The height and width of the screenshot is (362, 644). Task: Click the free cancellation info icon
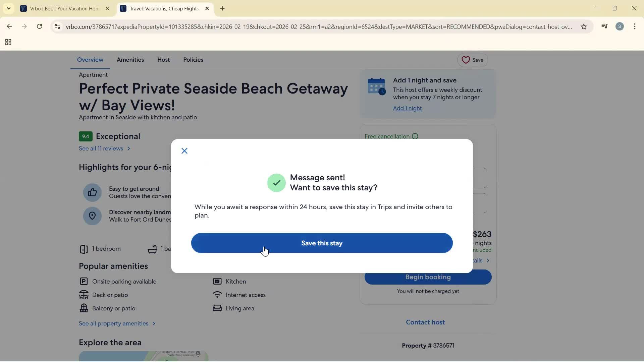415,136
